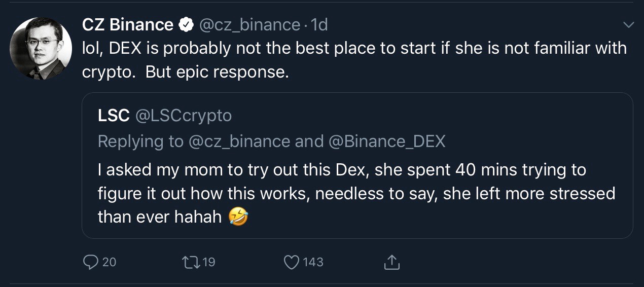Viewport: 644px width, 287px height.
Task: Click the 1d timestamp of the tweet
Action: pyautogui.click(x=319, y=24)
